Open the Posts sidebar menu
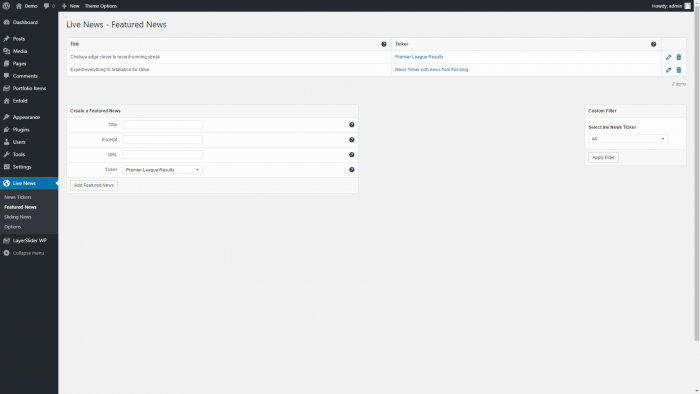The image size is (700, 394). [x=19, y=39]
